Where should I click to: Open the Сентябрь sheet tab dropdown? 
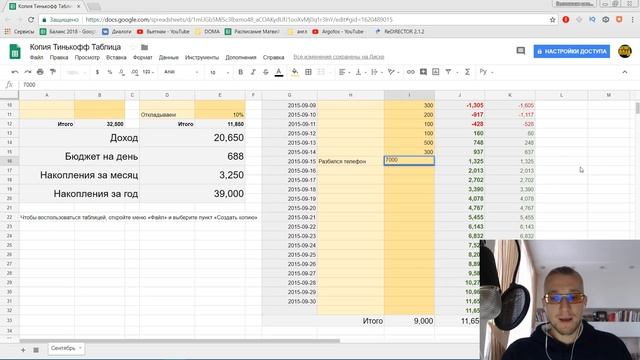coord(80,348)
